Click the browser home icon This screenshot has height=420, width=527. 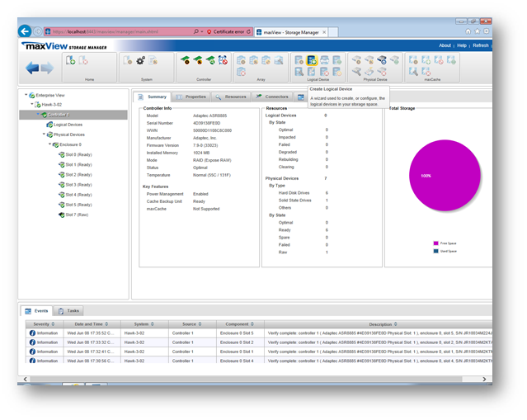(x=468, y=31)
